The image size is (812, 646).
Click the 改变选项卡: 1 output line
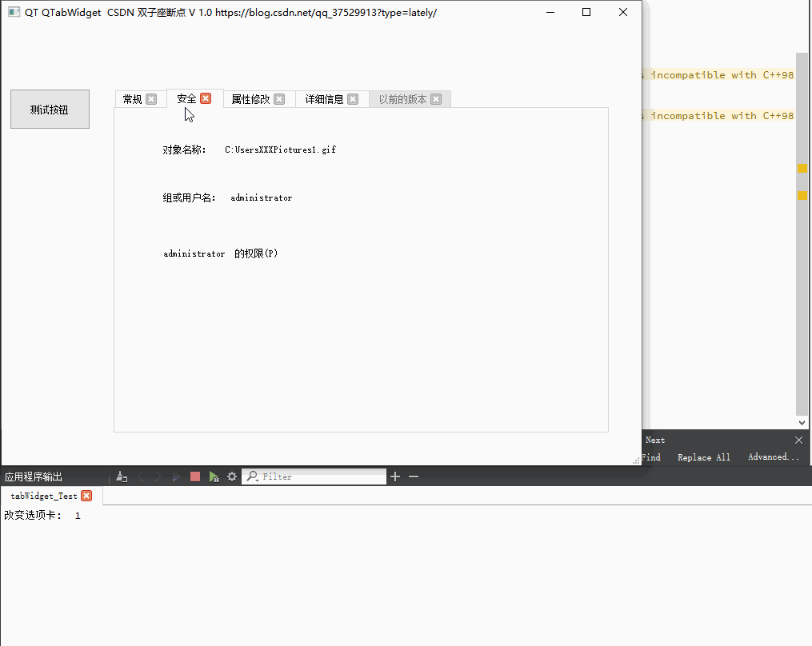pos(42,515)
